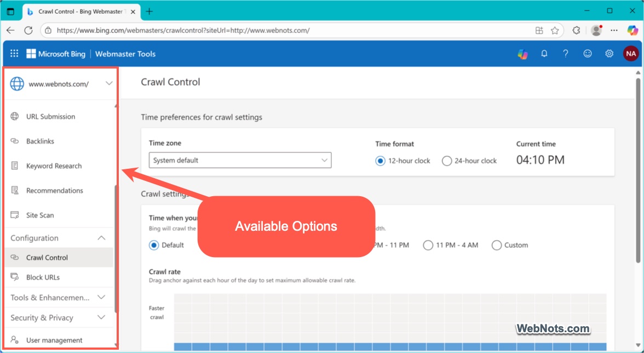Open a new browser tab
Screen dimensions: 644x353
[x=149, y=12]
